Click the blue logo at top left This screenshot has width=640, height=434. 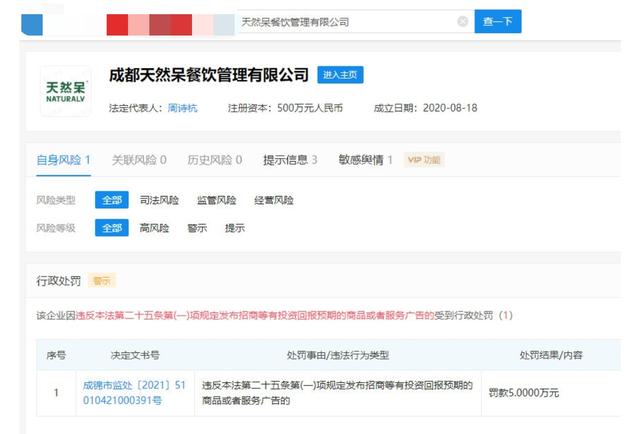[x=32, y=24]
